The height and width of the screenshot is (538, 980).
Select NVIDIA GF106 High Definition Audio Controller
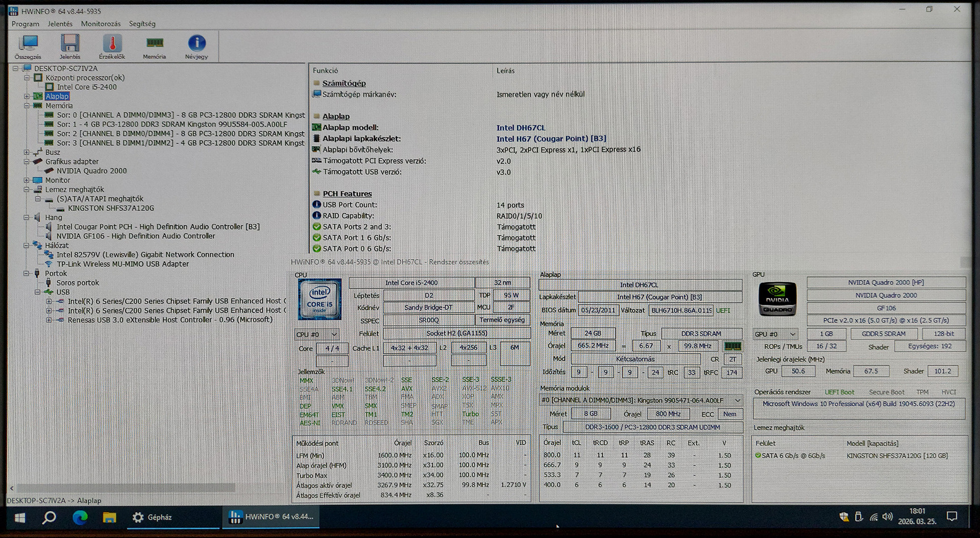(135, 236)
